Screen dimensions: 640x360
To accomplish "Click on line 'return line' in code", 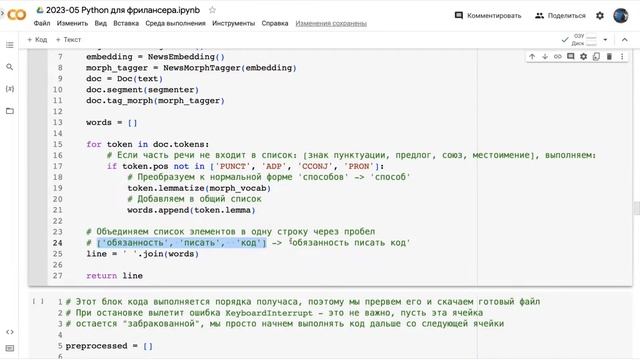I will 114,276.
